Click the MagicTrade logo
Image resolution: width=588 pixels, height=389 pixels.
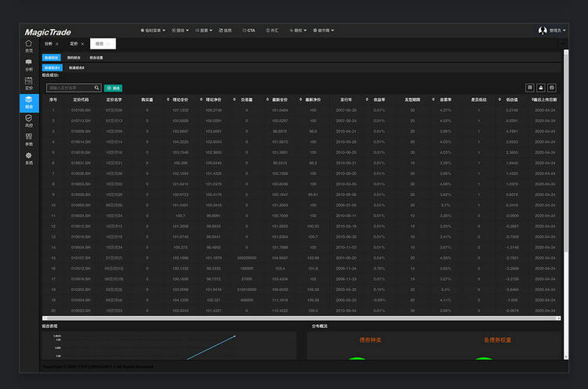point(48,32)
